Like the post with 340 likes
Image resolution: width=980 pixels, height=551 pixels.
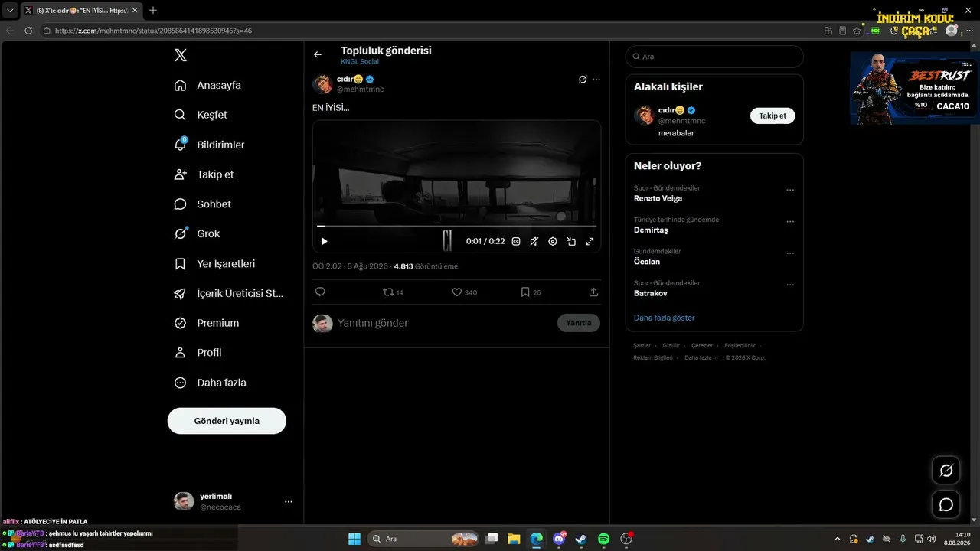point(464,292)
